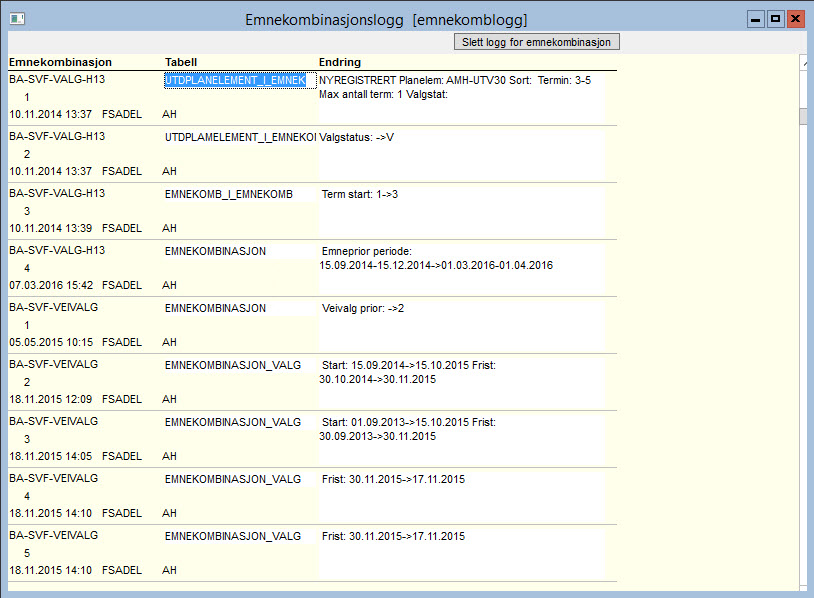Screen dimensions: 814x598
Task: Click date 07.03.2016 15:42 field
Action: tap(51, 286)
